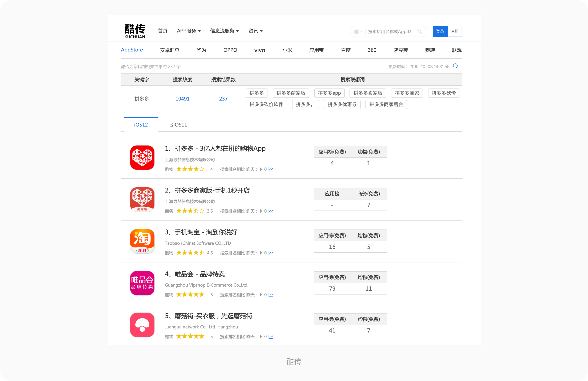
Task: Click the refresh update-time icon
Action: (x=455, y=66)
